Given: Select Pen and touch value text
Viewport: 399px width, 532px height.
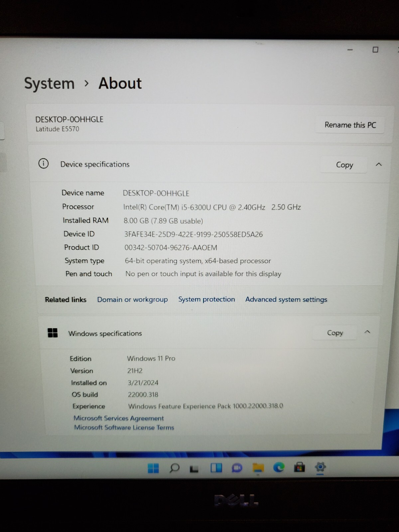Looking at the screenshot, I should point(203,274).
